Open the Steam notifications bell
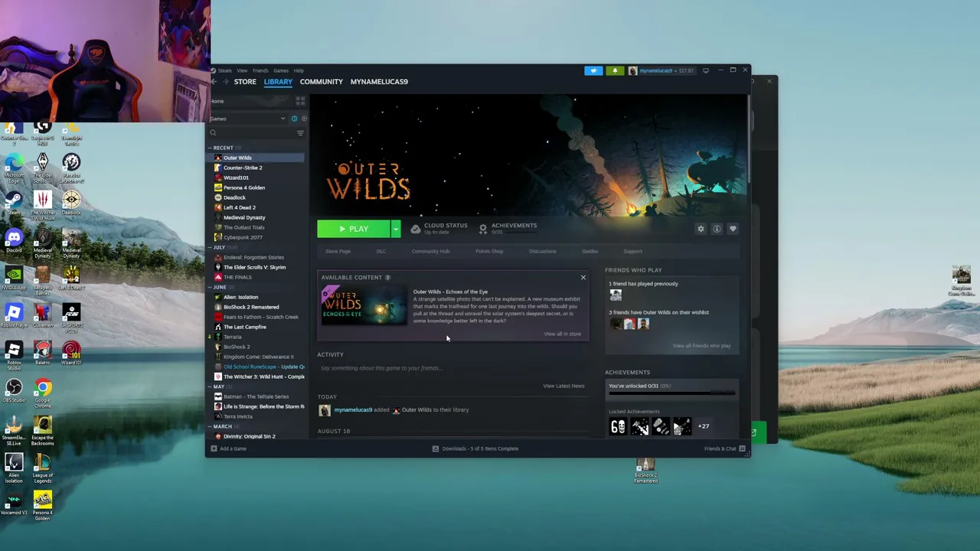The height and width of the screenshot is (551, 980). coord(614,70)
